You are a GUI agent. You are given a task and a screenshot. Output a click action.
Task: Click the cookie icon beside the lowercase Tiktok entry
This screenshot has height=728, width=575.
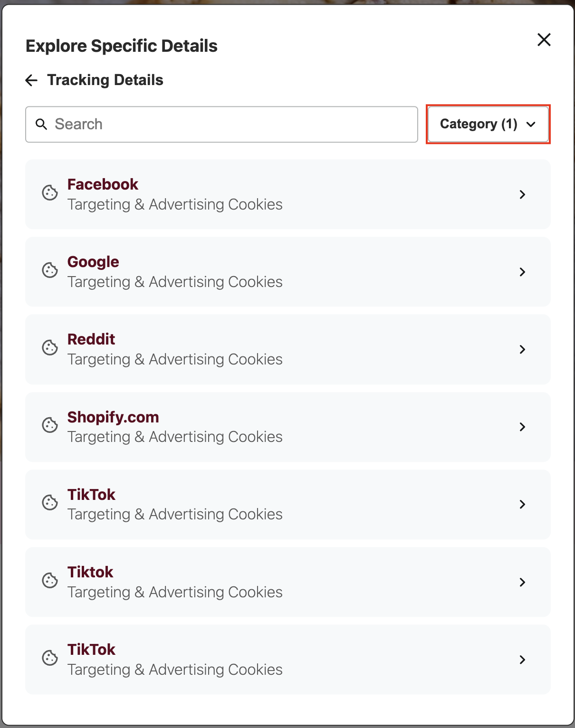pos(49,581)
